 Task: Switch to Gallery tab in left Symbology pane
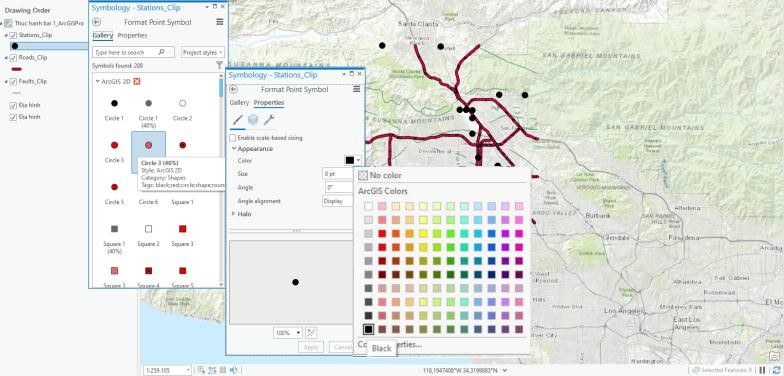[102, 36]
